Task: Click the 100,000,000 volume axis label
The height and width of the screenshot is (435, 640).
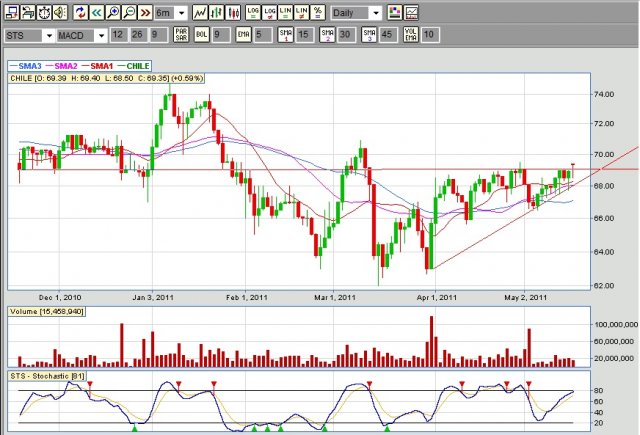Action: (x=616, y=325)
